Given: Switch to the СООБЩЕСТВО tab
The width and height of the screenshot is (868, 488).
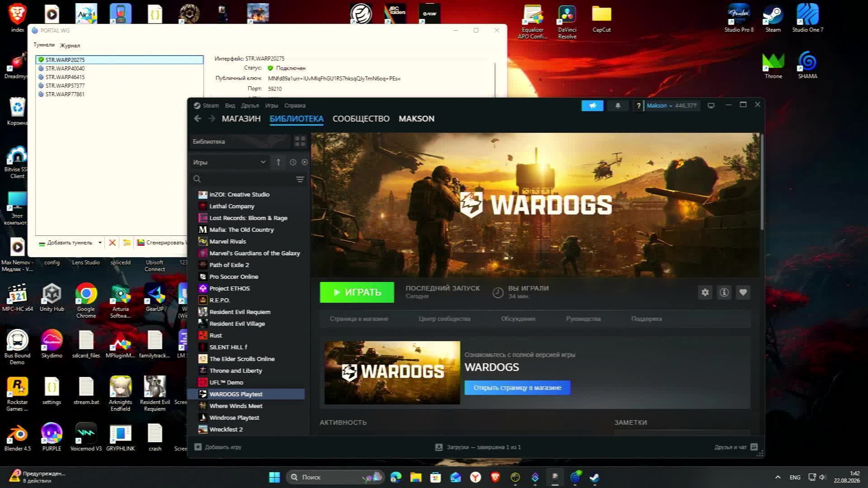Looking at the screenshot, I should (361, 119).
